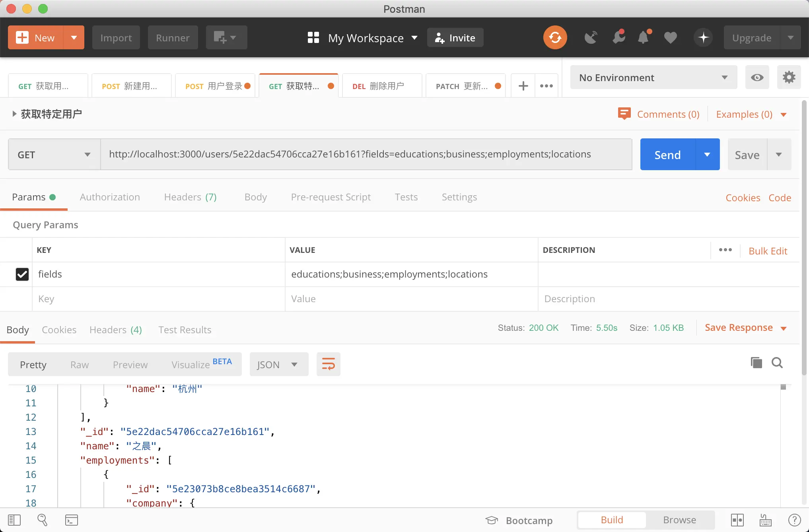Click the Bulk Edit link

coord(768,251)
